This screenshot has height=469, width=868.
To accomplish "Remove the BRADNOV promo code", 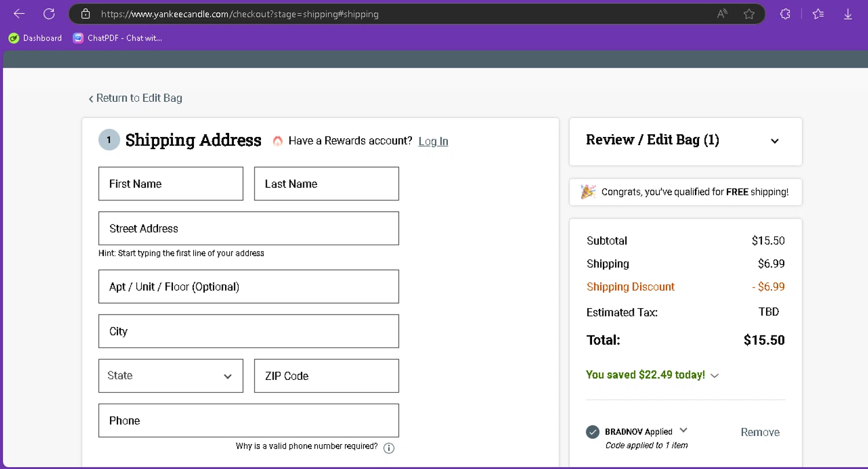I will pos(760,432).
